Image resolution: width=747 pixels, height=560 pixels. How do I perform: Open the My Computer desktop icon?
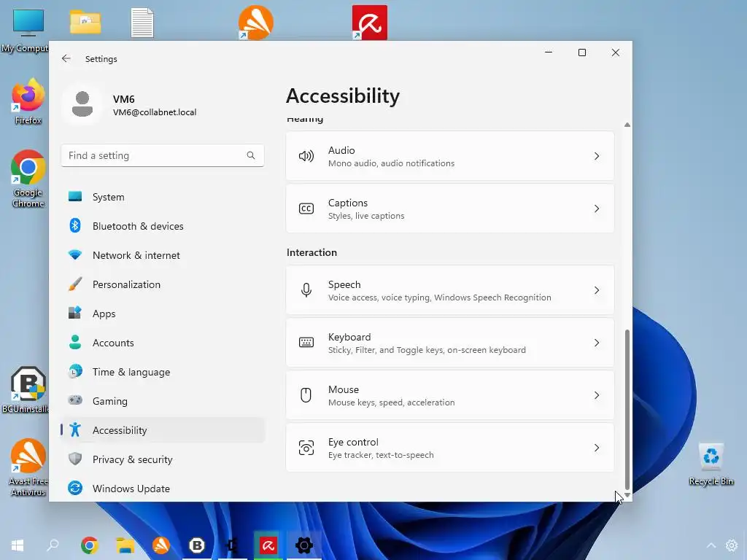coord(25,31)
